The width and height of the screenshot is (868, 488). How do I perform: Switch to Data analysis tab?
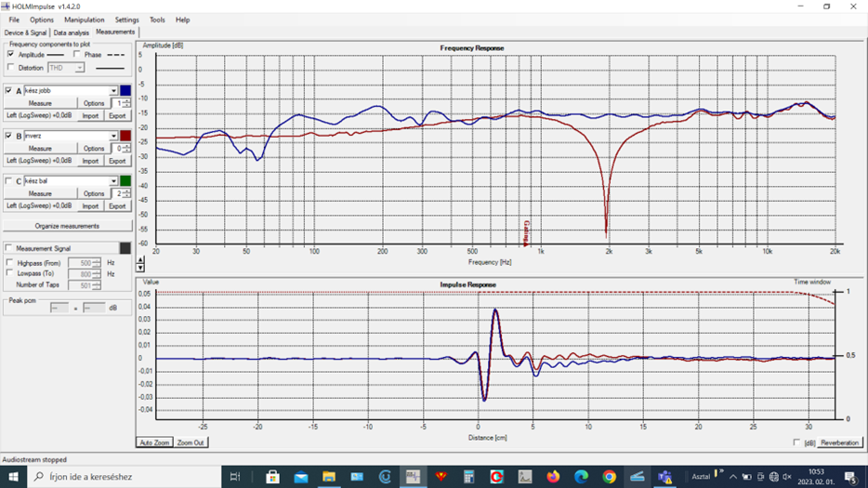pos(71,33)
